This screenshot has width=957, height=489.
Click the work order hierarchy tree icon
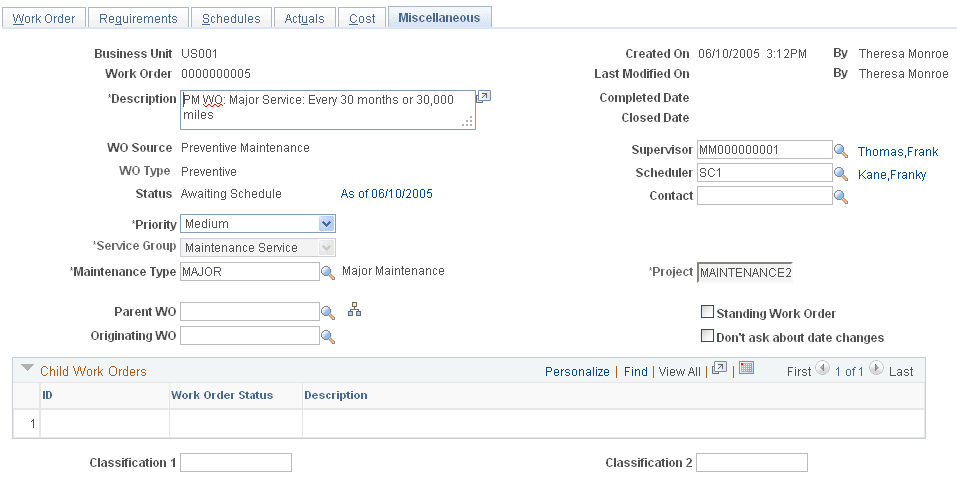[x=355, y=310]
